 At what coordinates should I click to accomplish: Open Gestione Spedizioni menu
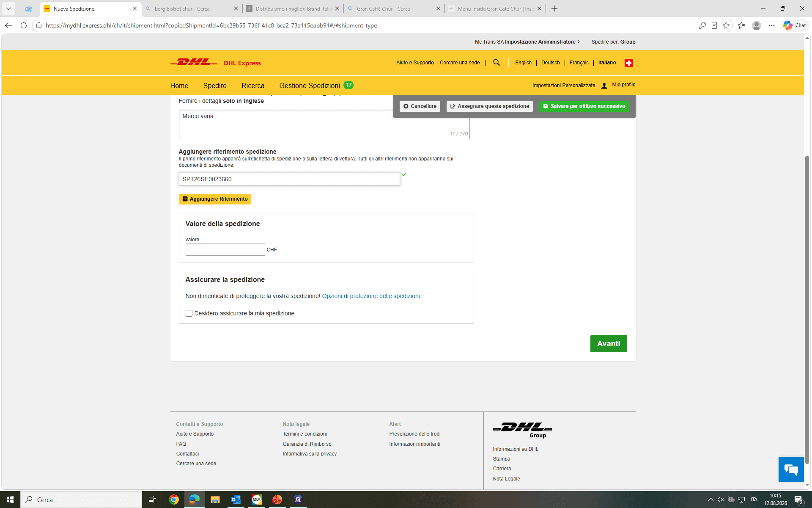point(310,86)
